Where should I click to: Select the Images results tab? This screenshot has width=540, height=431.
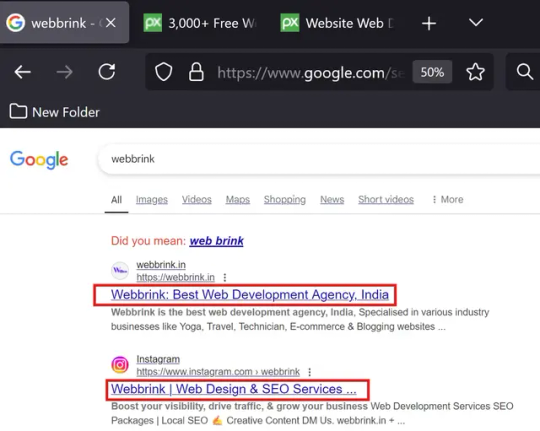[x=152, y=199]
